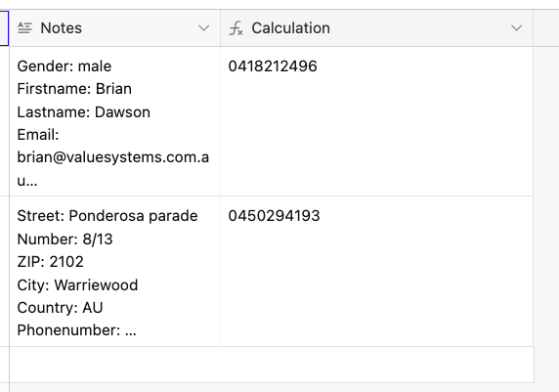Screen dimensions: 559x392
Task: Click the formula fx icon beside Calculation
Action: coord(236,28)
